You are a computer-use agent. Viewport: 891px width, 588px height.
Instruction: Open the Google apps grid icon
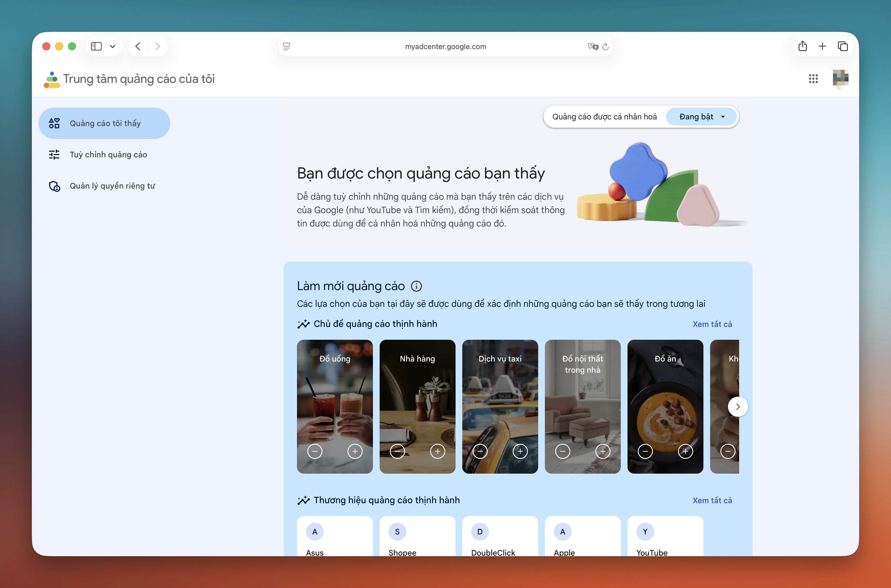(x=813, y=79)
